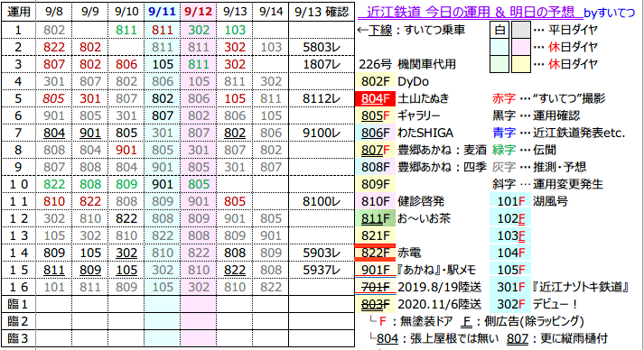Click the 822F 赤電 train entry
Image resolution: width=644 pixels, height=350 pixels.
388,253
